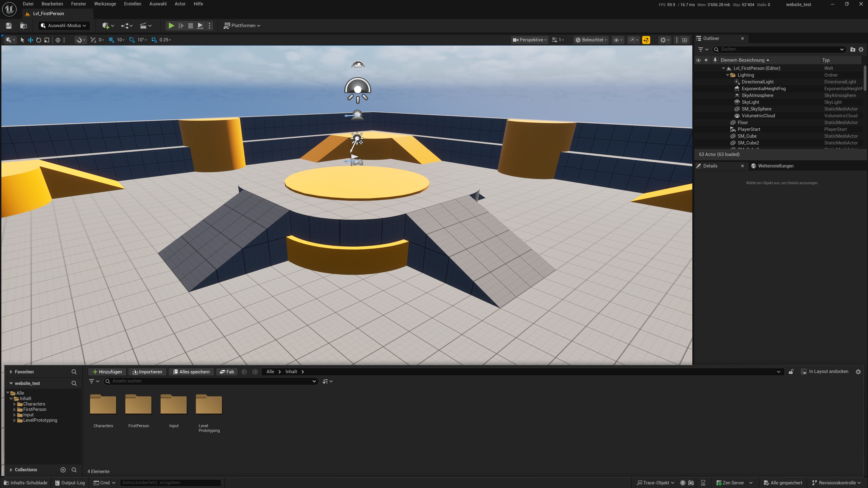Click the Importieren button

click(x=147, y=371)
